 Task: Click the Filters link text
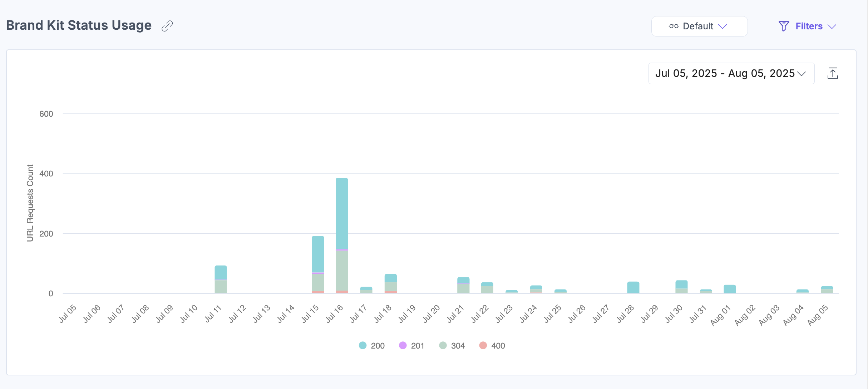tap(809, 26)
